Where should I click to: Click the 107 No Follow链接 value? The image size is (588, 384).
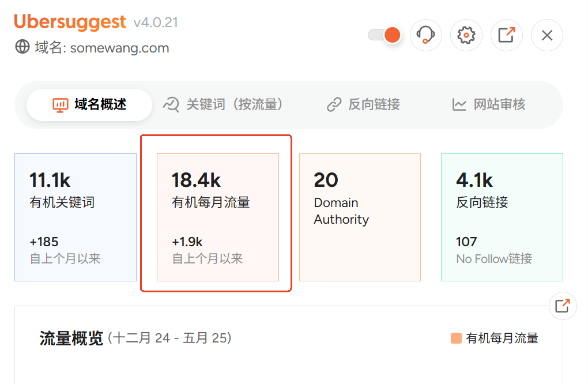point(466,242)
